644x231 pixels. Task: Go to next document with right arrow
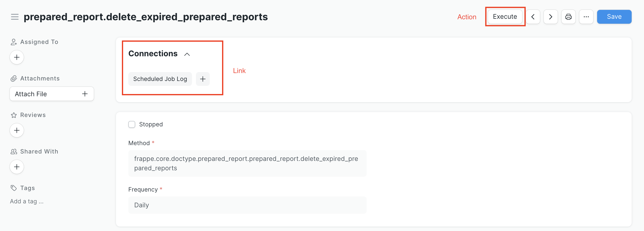click(x=550, y=17)
